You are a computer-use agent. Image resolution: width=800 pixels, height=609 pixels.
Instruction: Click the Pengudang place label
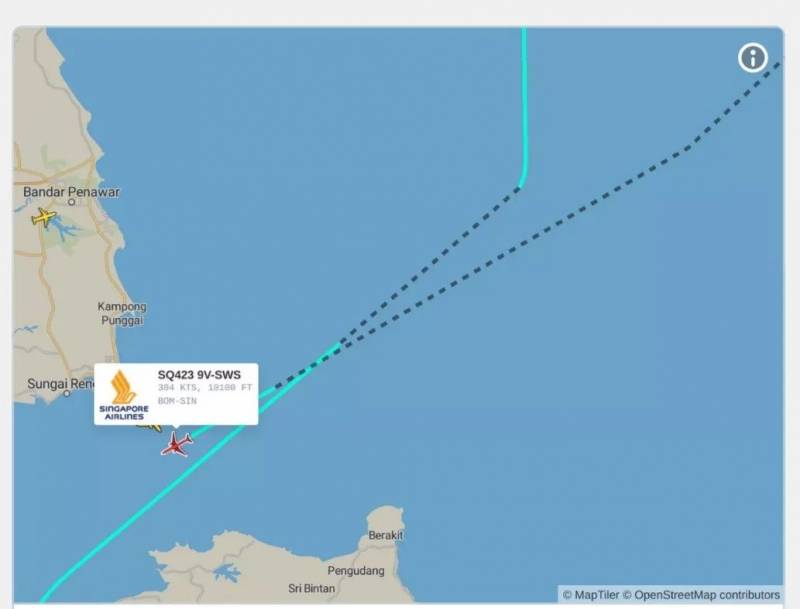356,570
